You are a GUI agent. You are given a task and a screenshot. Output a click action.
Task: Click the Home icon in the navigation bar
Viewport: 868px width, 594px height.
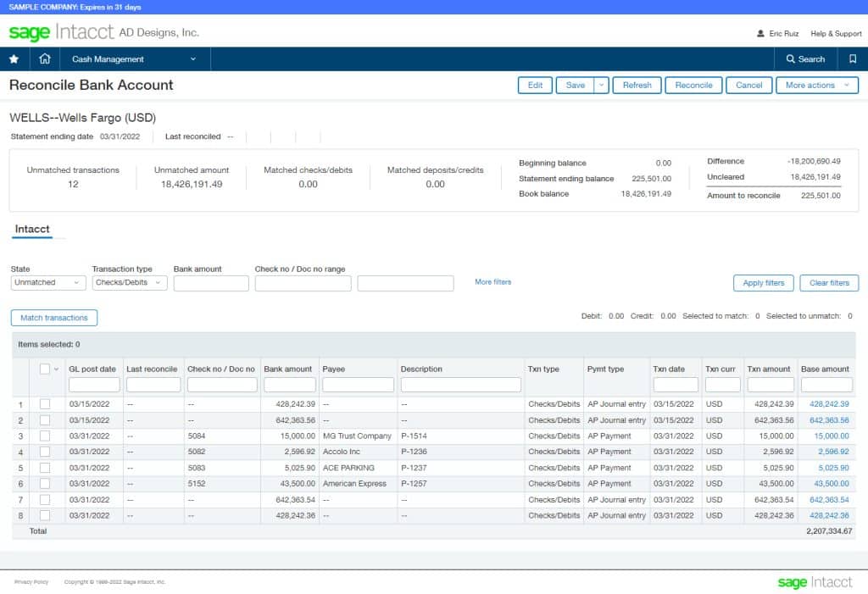pyautogui.click(x=45, y=59)
